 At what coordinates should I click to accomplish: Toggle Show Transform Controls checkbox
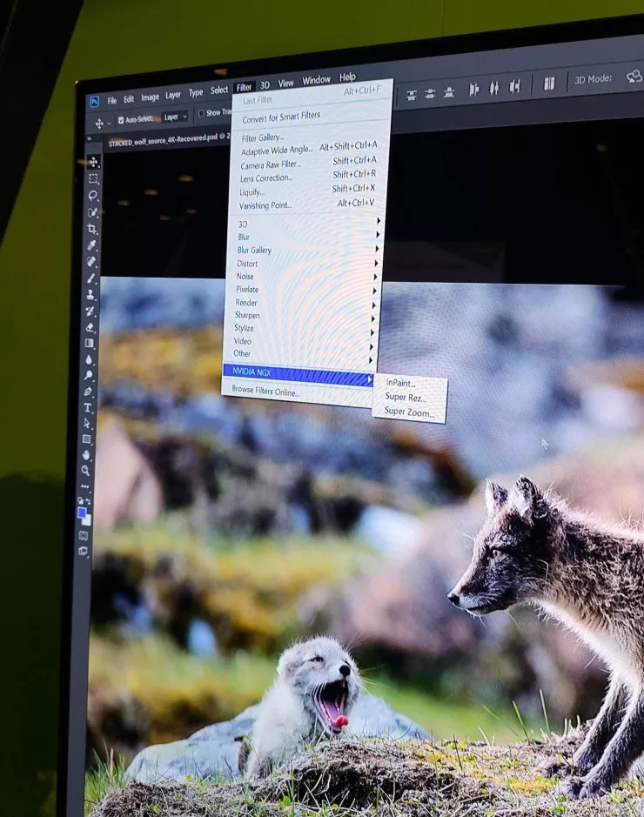pos(201,114)
